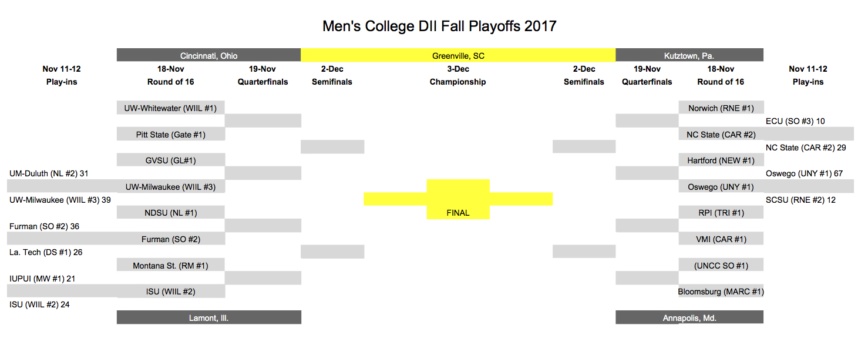Select the UM-Duluth (NL #2) 31 play-in entry
The height and width of the screenshot is (345, 868).
pos(49,173)
